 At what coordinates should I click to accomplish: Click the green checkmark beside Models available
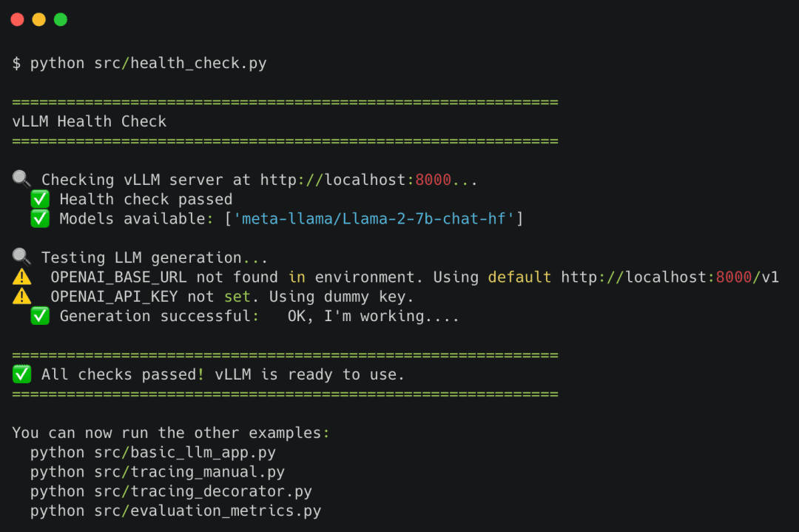pos(40,218)
